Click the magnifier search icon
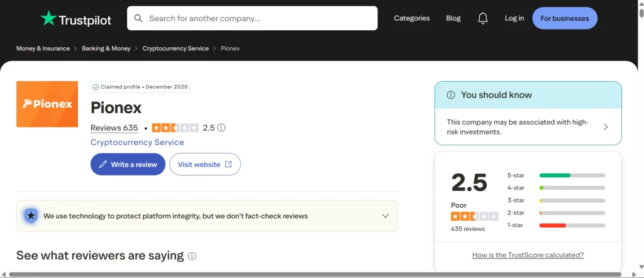The height and width of the screenshot is (278, 644). pos(138,18)
